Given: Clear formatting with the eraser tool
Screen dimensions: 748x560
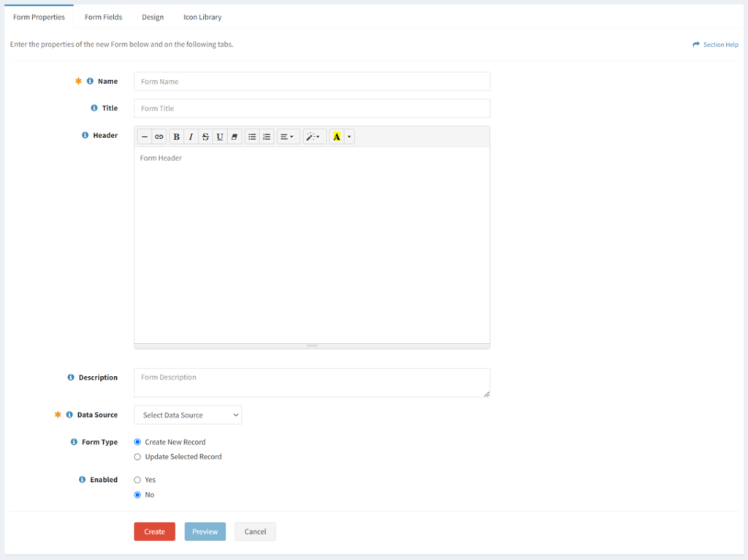Looking at the screenshot, I should pos(234,137).
